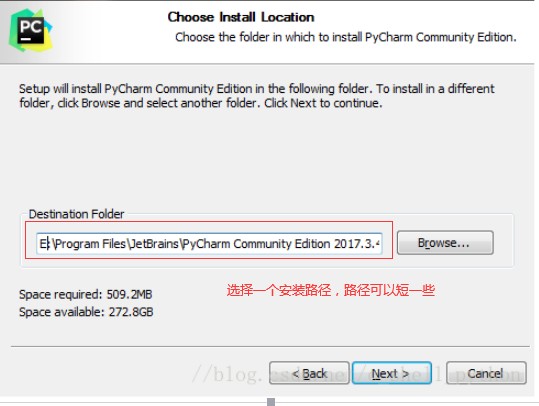Click the Space required 509.2MB text

tap(86, 294)
